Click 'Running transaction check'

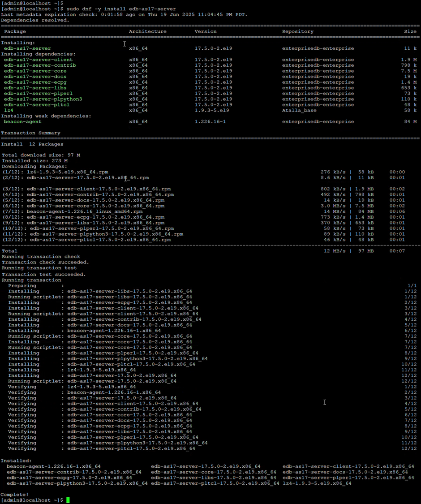coord(41,257)
